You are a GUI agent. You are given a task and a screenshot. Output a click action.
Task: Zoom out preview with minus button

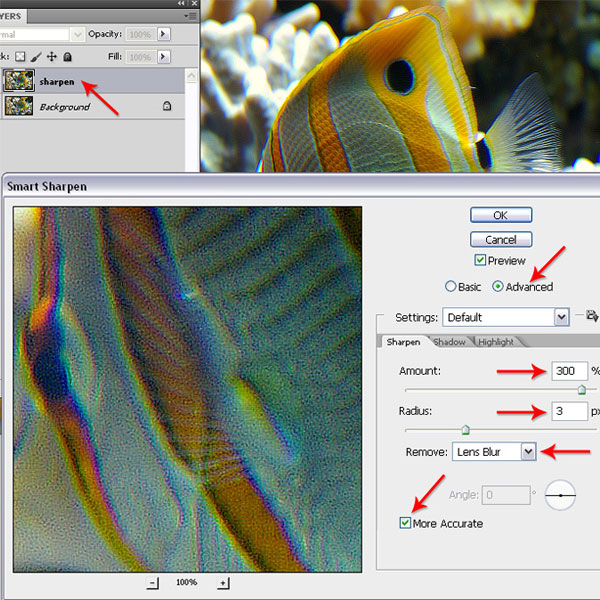(152, 583)
